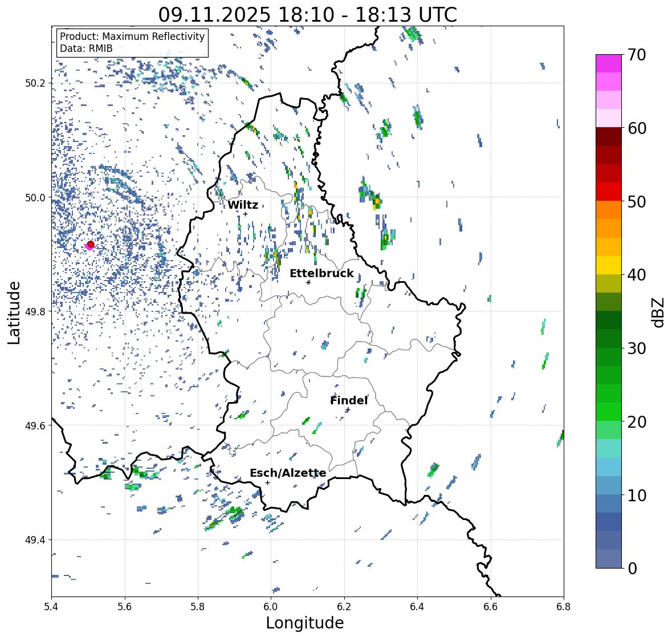Click the plus marker below Wiltz
Viewport: 672px width, 637px height.
click(245, 214)
